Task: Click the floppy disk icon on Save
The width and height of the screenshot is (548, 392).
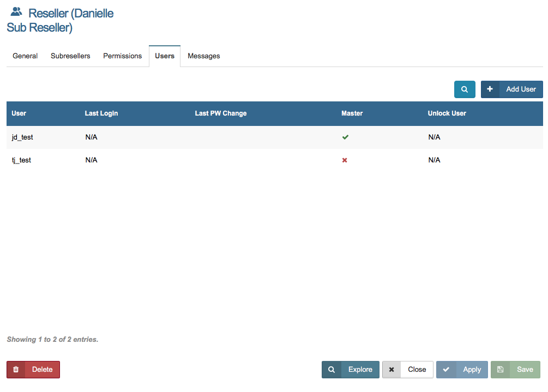Action: [501, 370]
